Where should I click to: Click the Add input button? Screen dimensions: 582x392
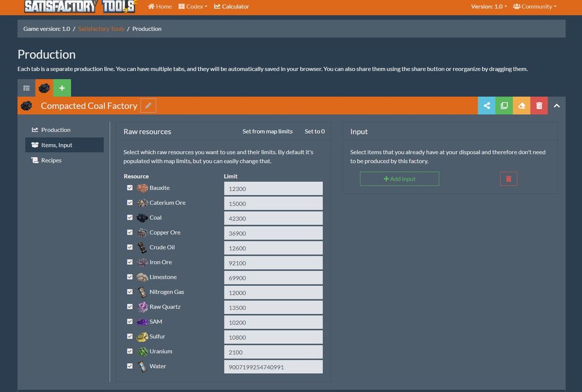tap(400, 179)
